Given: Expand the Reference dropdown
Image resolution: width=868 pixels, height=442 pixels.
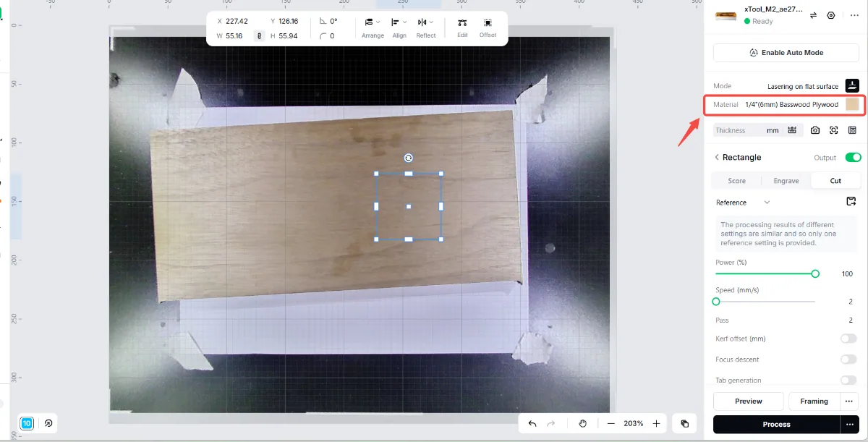Looking at the screenshot, I should tap(743, 203).
